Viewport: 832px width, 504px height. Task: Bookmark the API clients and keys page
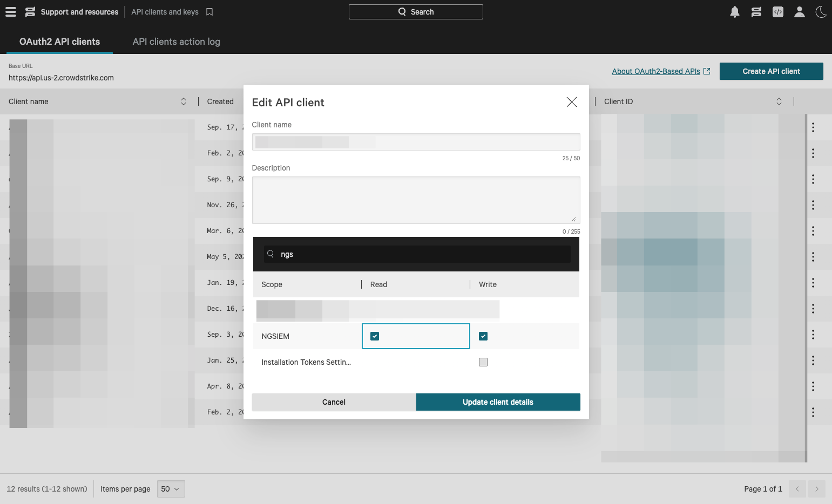pos(209,12)
